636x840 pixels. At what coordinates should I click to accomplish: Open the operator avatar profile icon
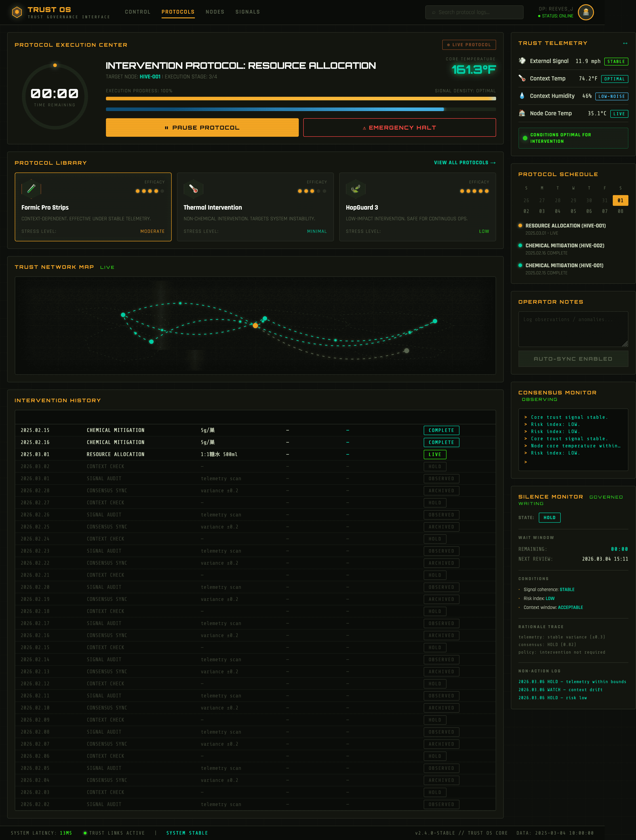click(585, 12)
